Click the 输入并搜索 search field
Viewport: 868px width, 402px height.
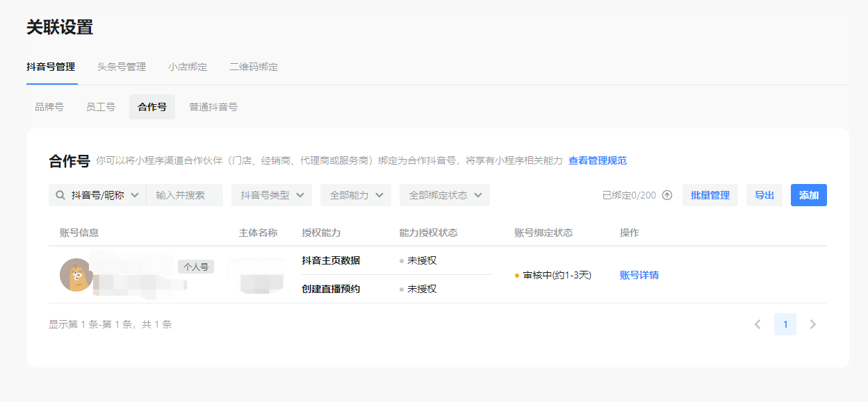click(185, 195)
